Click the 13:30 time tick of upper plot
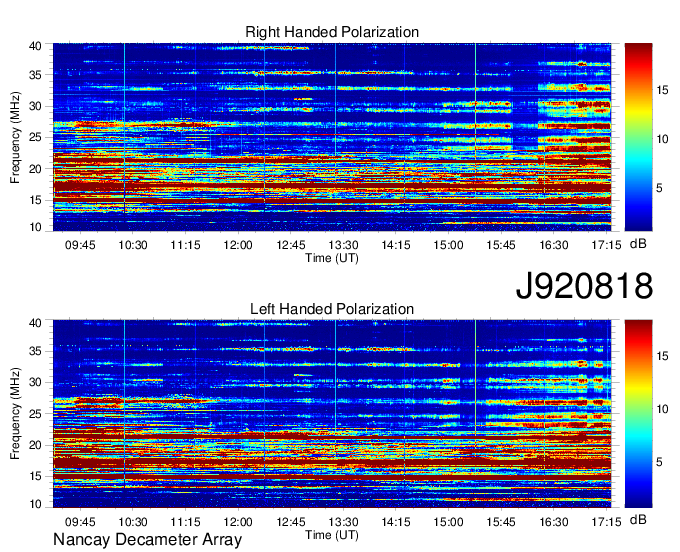The width and height of the screenshot is (680, 552). coord(343,245)
